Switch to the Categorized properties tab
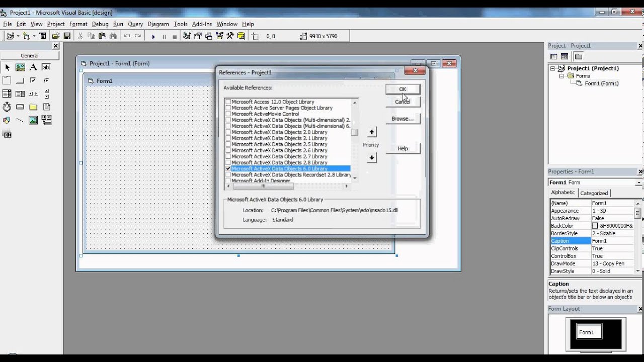 [594, 193]
